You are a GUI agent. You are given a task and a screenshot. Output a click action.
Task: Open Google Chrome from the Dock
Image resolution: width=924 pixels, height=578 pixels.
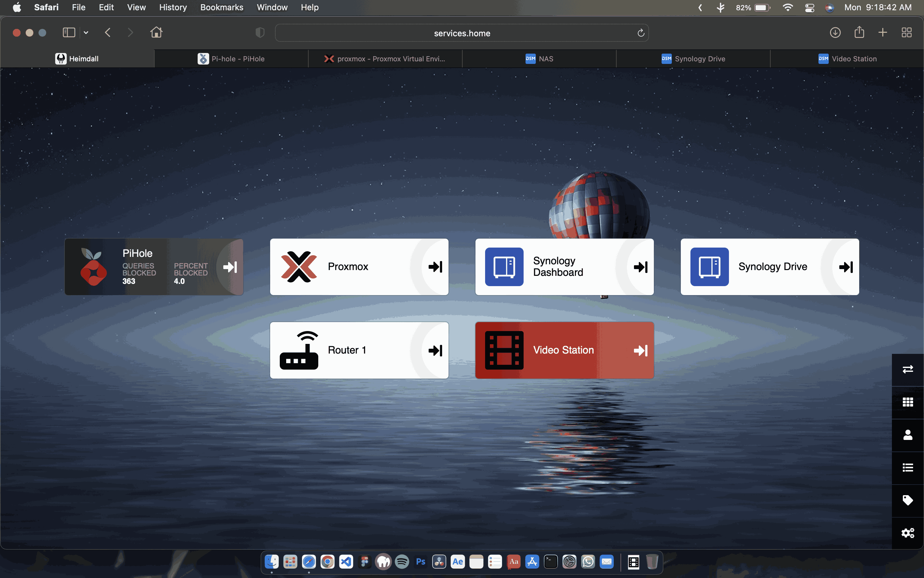point(327,562)
